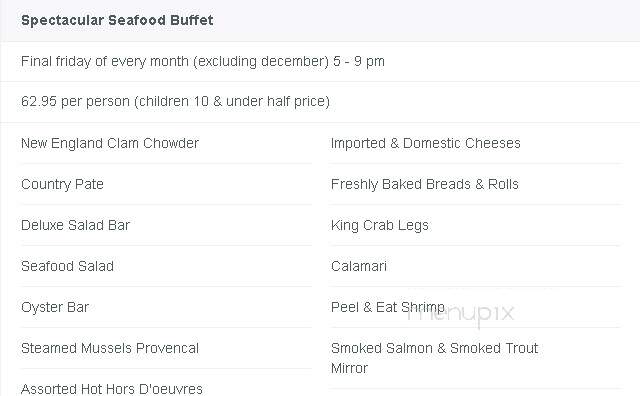Viewport: 640px width, 396px height.
Task: Click the word Buffet in the header
Action: [x=192, y=20]
